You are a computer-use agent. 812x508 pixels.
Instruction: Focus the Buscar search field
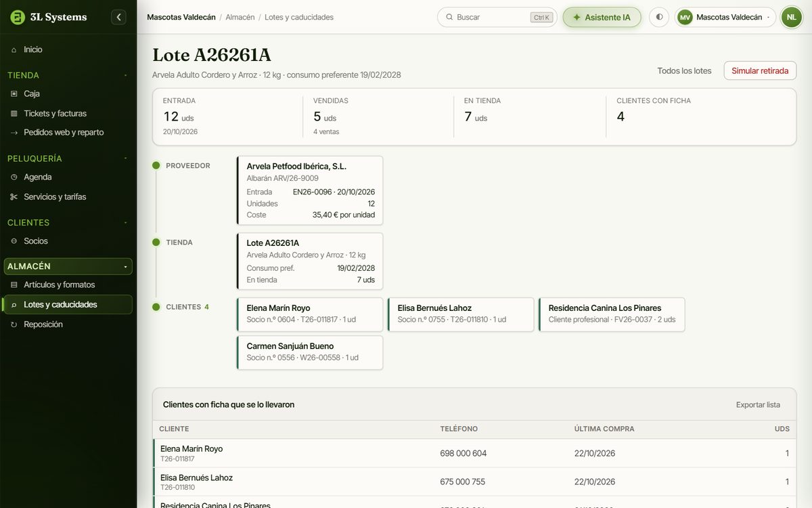coord(497,17)
